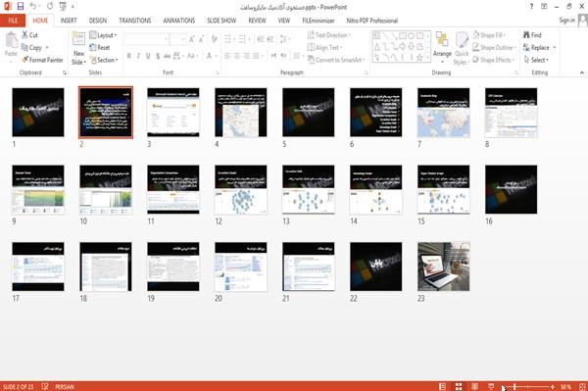Click the Undo arrow icon
This screenshot has width=588, height=391.
[x=33, y=6]
